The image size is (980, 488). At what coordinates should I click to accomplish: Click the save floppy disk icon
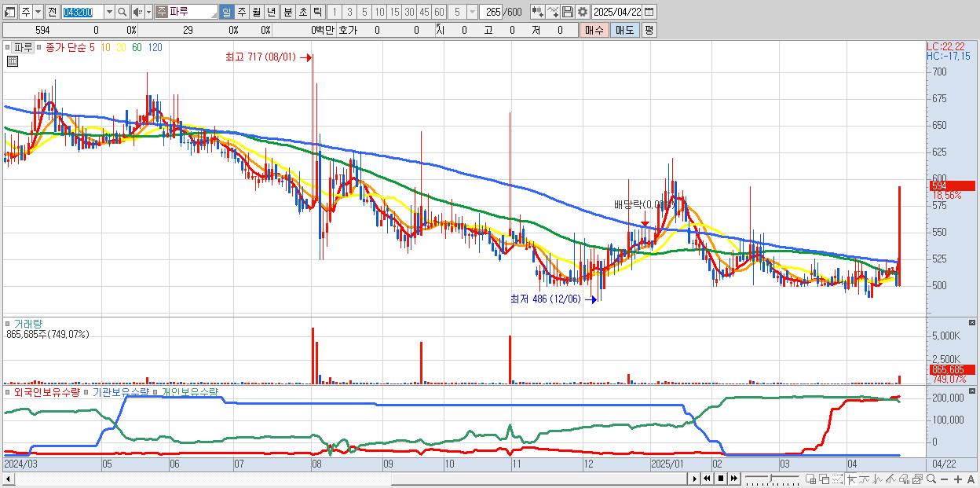(x=568, y=12)
